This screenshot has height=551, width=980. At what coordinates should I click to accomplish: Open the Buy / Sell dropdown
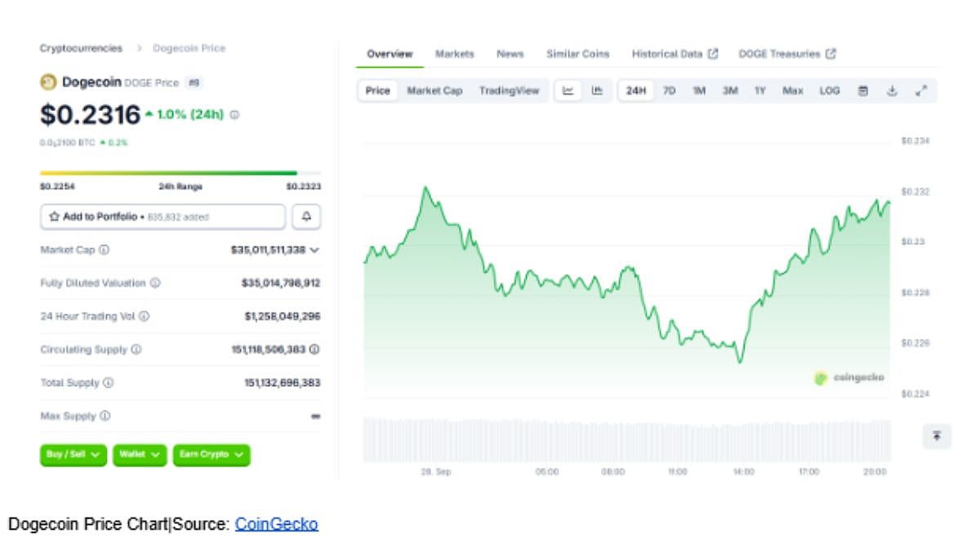(x=73, y=455)
